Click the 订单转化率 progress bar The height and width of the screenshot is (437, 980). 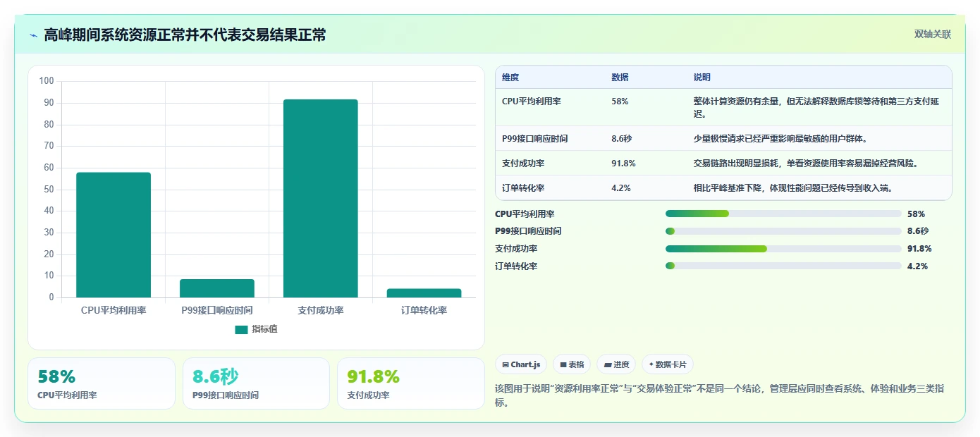coord(783,266)
